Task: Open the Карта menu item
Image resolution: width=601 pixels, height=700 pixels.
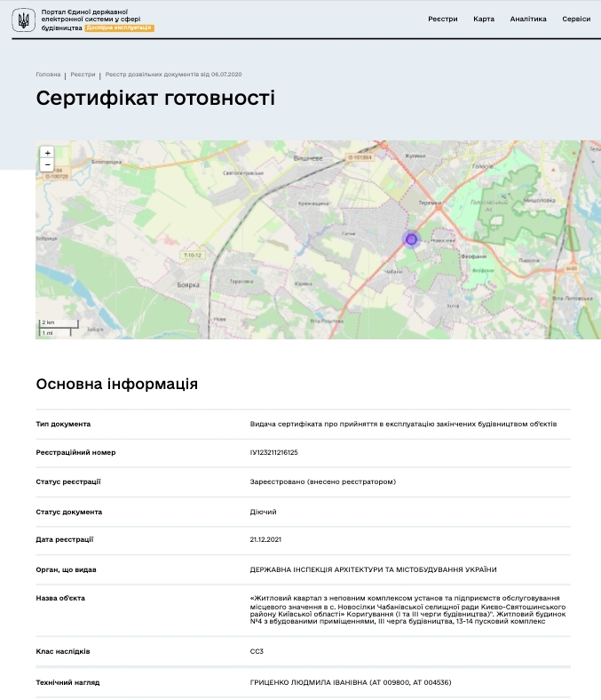Action: (x=484, y=20)
